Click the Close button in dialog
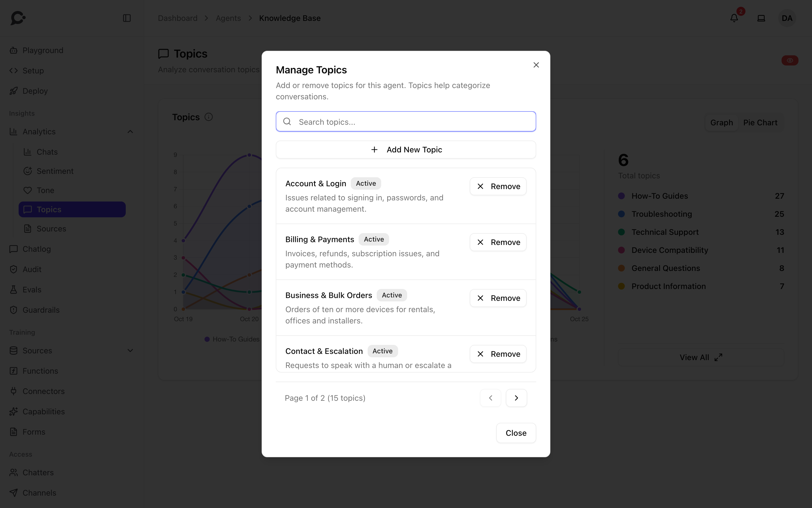The height and width of the screenshot is (508, 812). click(516, 433)
